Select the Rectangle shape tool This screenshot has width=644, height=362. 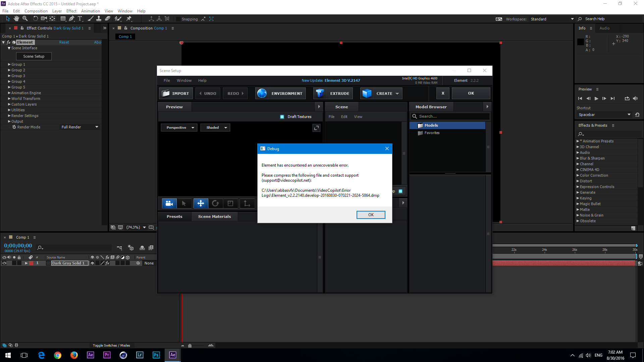63,19
